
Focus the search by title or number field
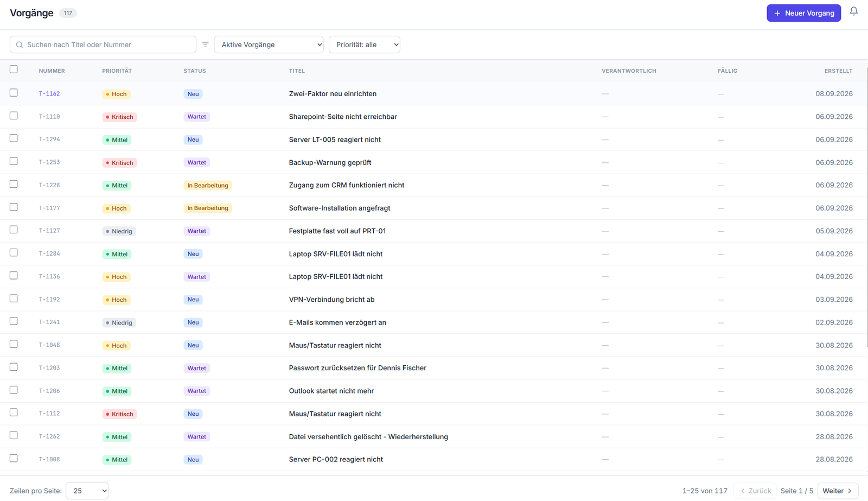pos(103,45)
